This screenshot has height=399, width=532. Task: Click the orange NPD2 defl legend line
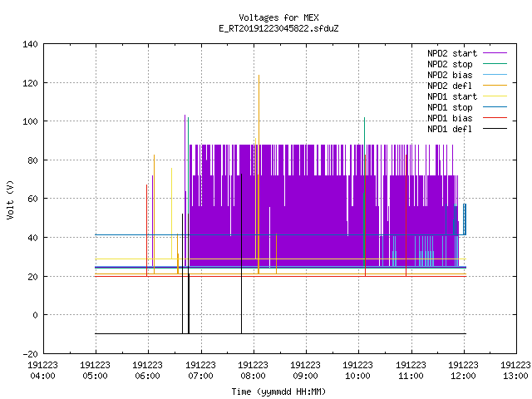pos(495,85)
